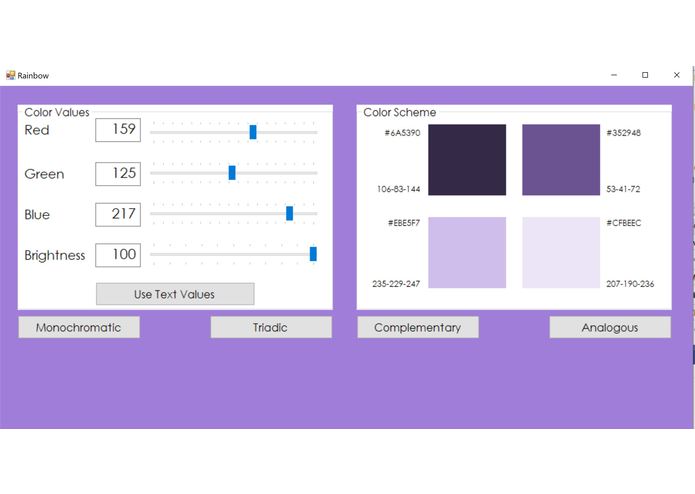Click the #EBE5F7 hex code label
Viewport: 695px width, 494px height.
point(404,223)
